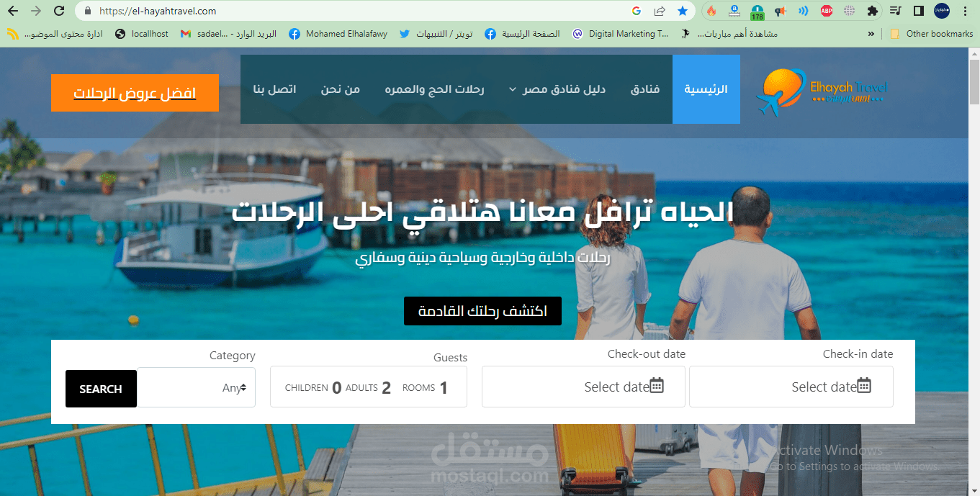Image resolution: width=980 pixels, height=496 pixels.
Task: Toggle the browser side panel icon
Action: 919,11
